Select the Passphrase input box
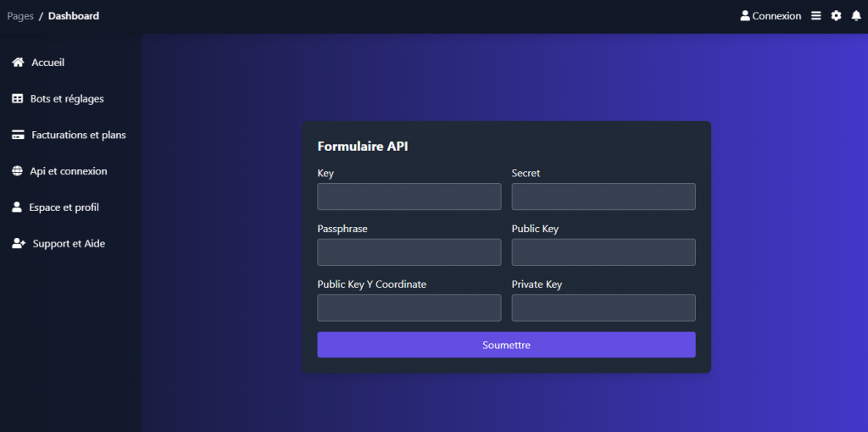This screenshot has width=868, height=432. coord(409,252)
